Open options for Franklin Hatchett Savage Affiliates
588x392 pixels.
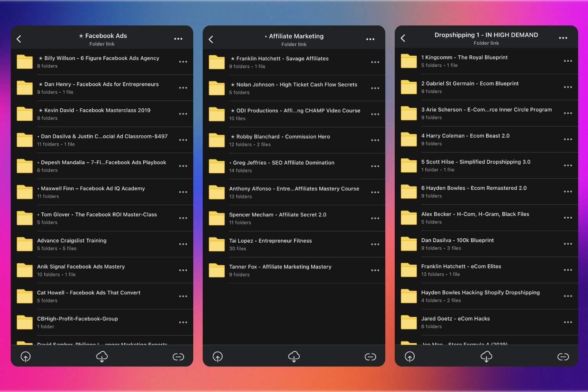[375, 62]
